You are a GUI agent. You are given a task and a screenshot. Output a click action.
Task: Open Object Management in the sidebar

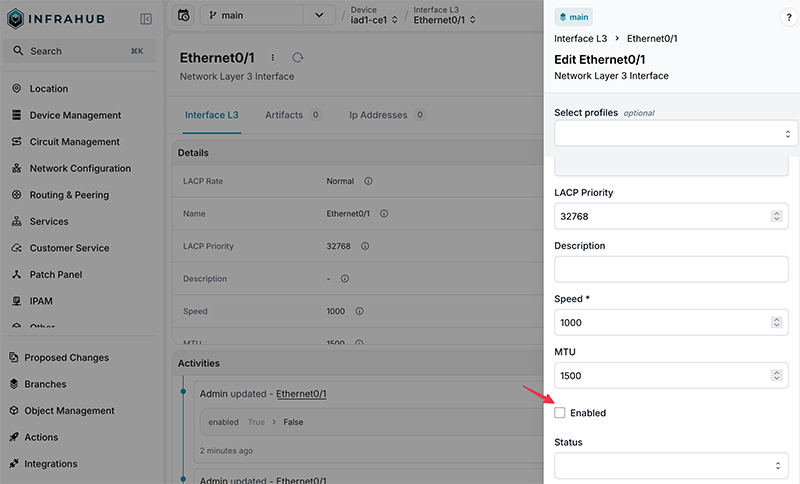point(69,411)
